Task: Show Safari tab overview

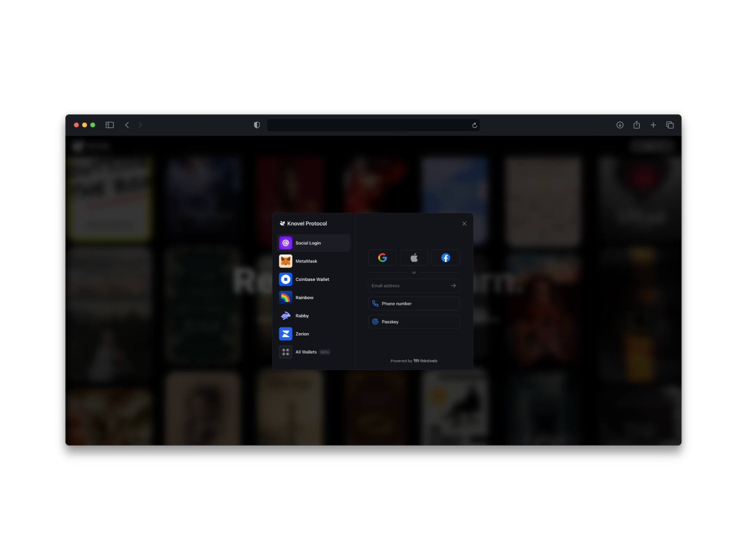Action: tap(670, 125)
